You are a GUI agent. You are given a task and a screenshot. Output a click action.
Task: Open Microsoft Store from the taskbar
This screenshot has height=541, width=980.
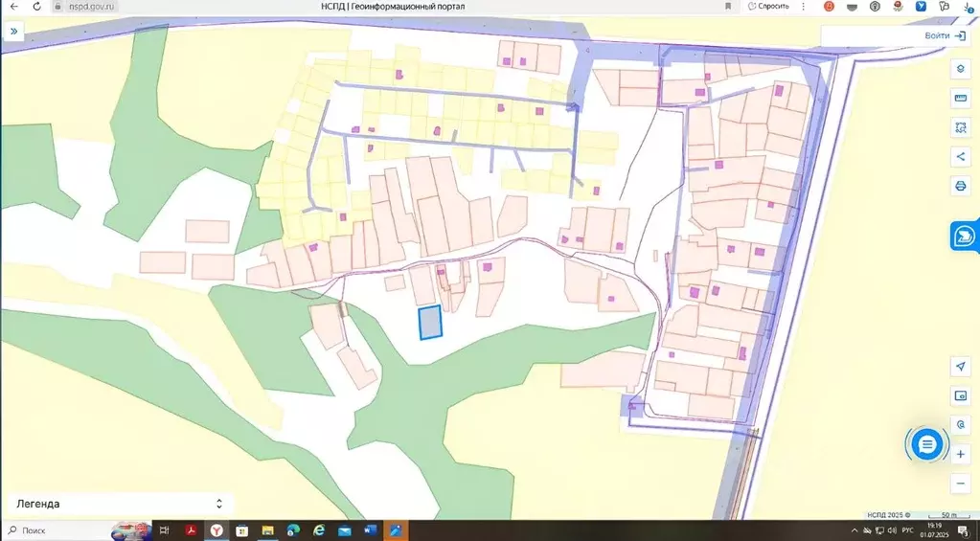(241, 531)
